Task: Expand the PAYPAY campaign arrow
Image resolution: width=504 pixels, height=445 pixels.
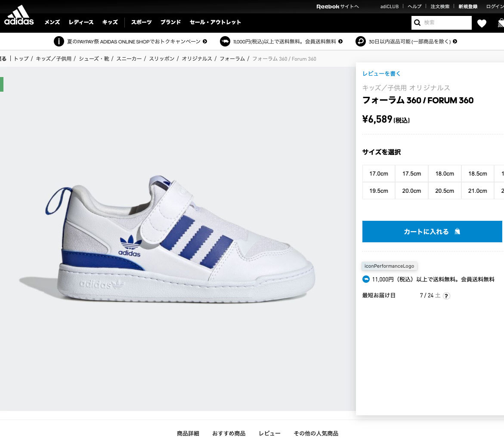Action: [205, 42]
